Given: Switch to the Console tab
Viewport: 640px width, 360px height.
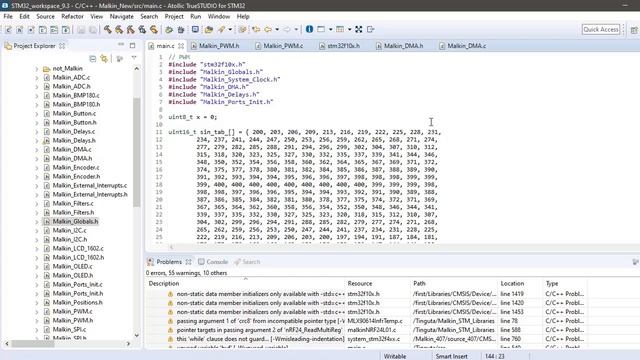Looking at the screenshot, I should tap(213, 262).
